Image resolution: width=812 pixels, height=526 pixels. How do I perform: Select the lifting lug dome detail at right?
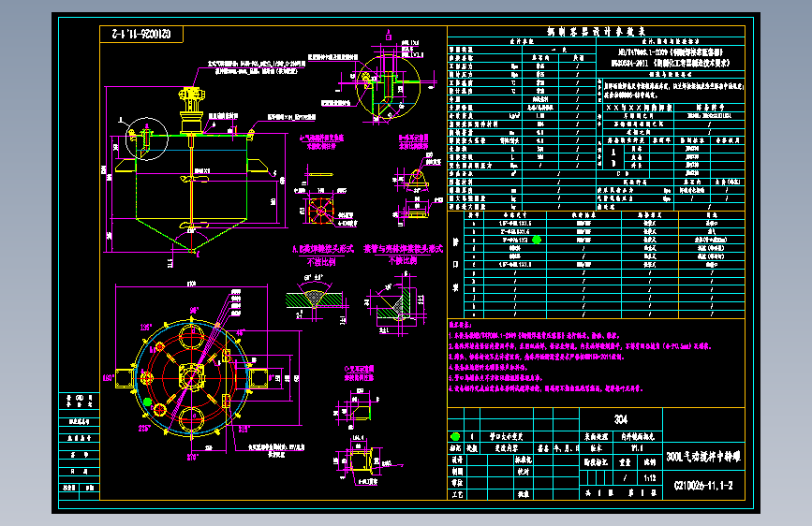pyautogui.click(x=418, y=178)
